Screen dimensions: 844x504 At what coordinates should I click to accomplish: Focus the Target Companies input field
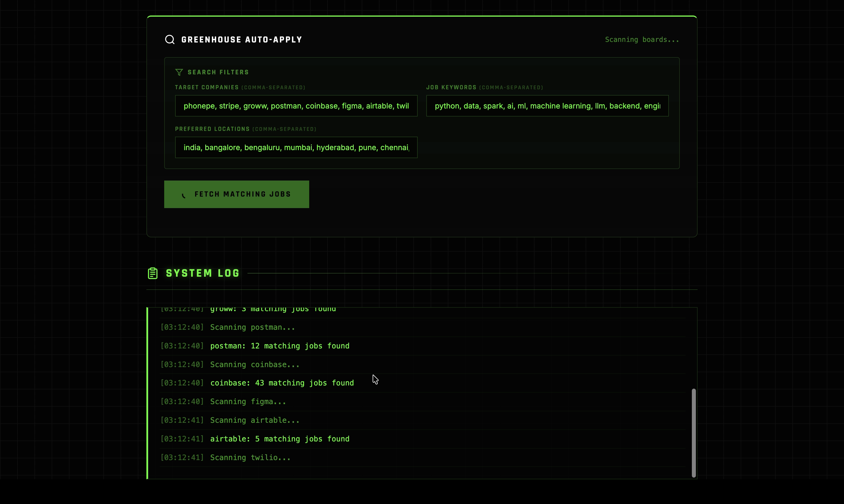296,106
